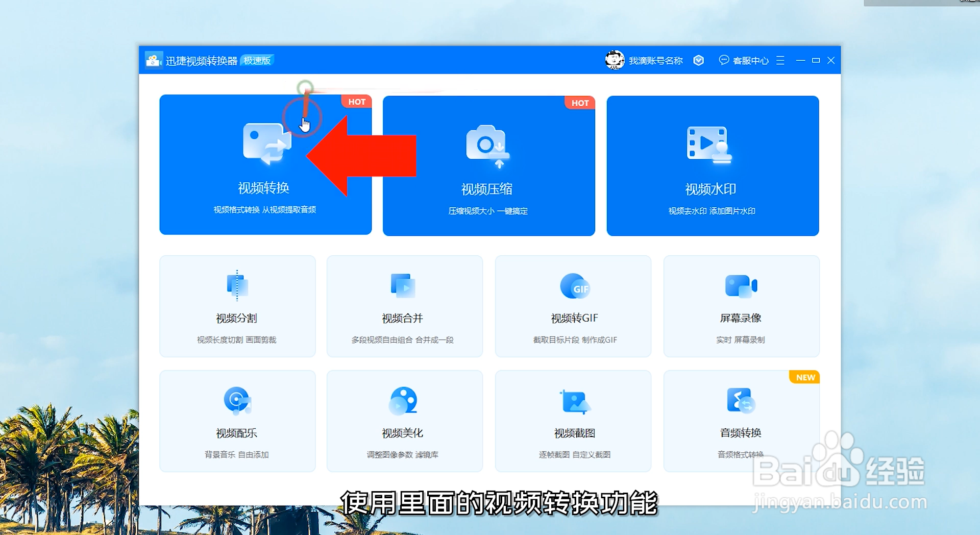Click 调整图像参数 滤镜库 description
The width and height of the screenshot is (980, 535).
[402, 454]
